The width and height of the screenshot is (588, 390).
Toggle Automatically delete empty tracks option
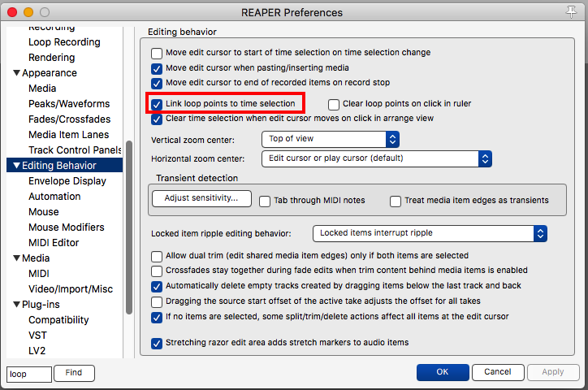(x=157, y=287)
